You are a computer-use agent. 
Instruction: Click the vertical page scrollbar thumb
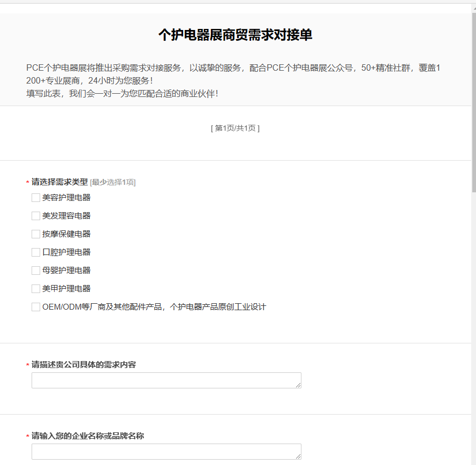coord(474,103)
